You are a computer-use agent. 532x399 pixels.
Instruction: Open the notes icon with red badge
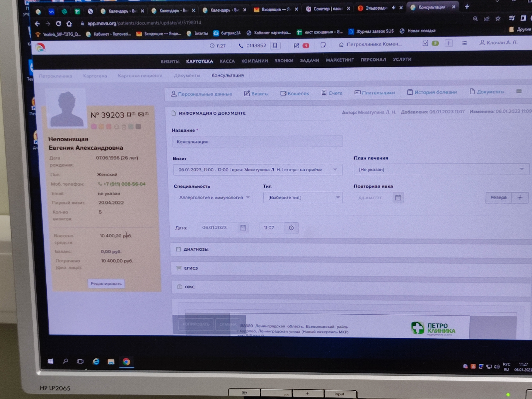(x=297, y=45)
